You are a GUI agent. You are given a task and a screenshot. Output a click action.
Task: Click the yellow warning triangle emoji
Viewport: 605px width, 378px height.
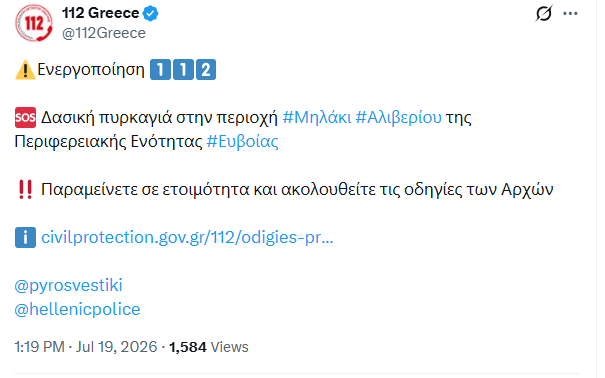point(25,70)
